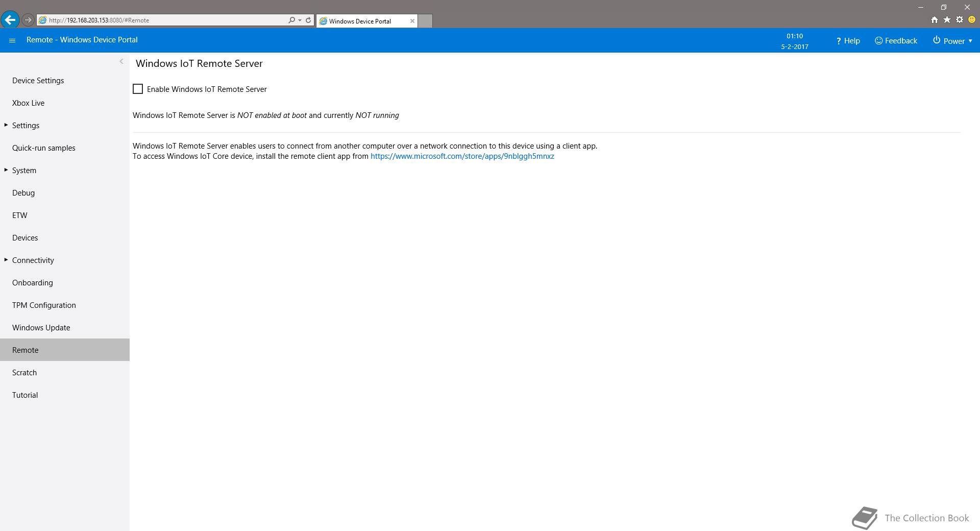The image size is (980, 531).
Task: Open the browser tools gear icon
Action: point(960,20)
